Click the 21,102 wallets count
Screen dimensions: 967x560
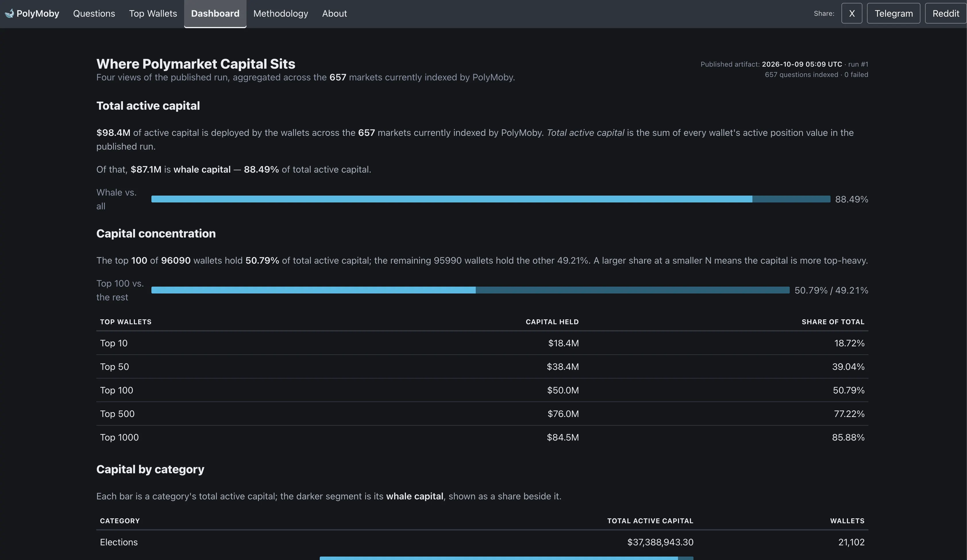851,542
